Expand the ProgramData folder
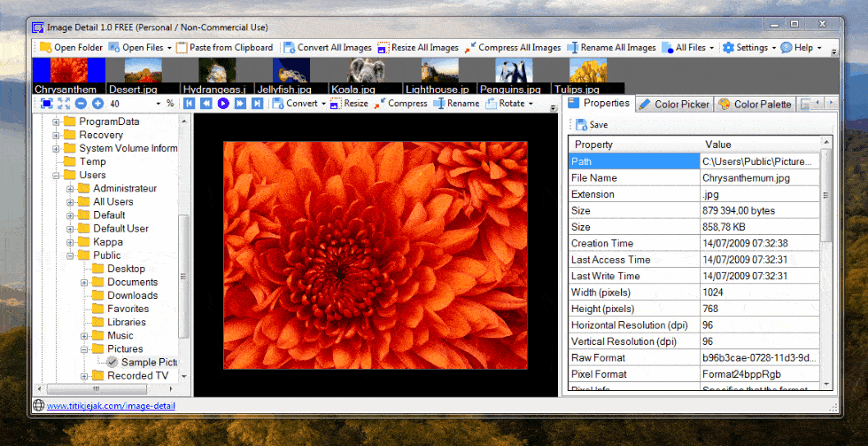 coord(56,121)
